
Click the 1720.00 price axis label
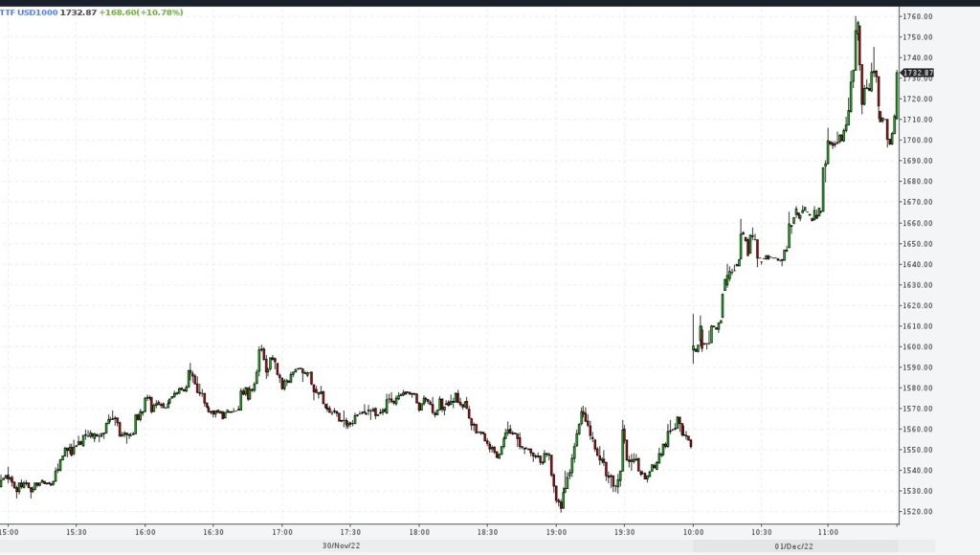coord(918,100)
